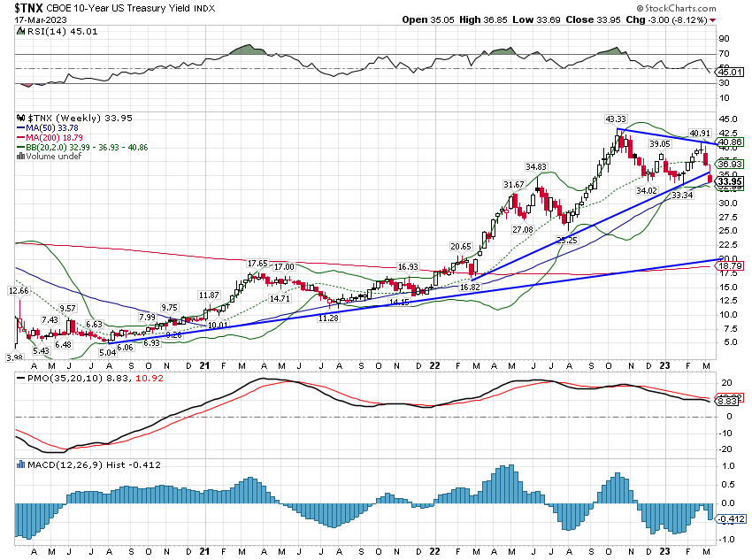The image size is (752, 560).
Task: Click the 11.28 low price label
Action: point(328,318)
